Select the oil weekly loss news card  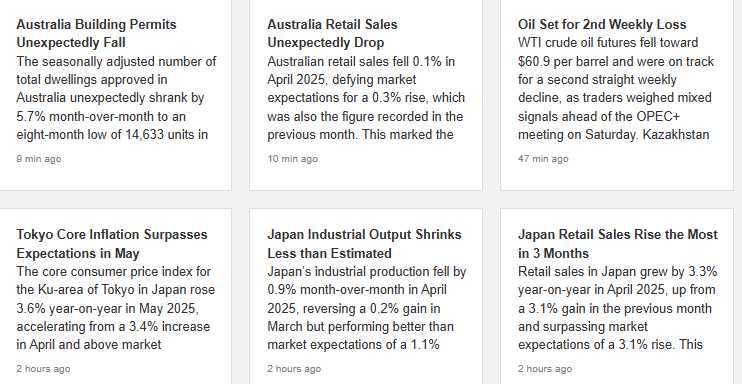point(617,95)
